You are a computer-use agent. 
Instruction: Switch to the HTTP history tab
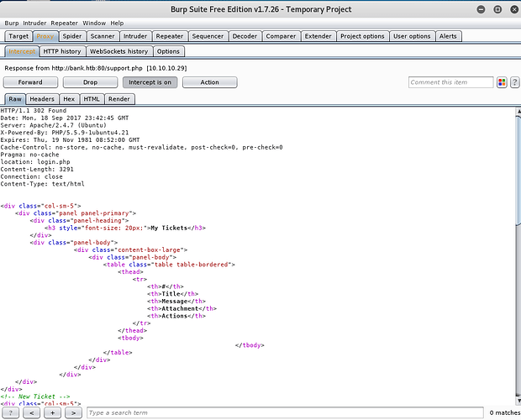pyautogui.click(x=62, y=51)
